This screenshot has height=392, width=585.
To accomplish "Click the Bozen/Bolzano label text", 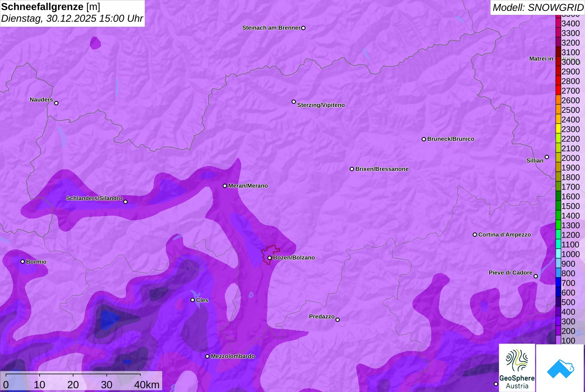I will point(294,257).
